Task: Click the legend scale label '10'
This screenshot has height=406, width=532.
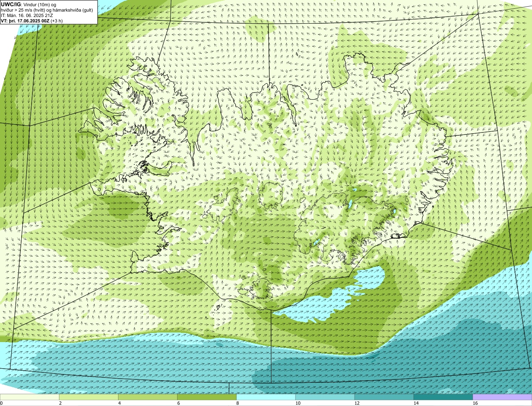Action: (x=298, y=403)
